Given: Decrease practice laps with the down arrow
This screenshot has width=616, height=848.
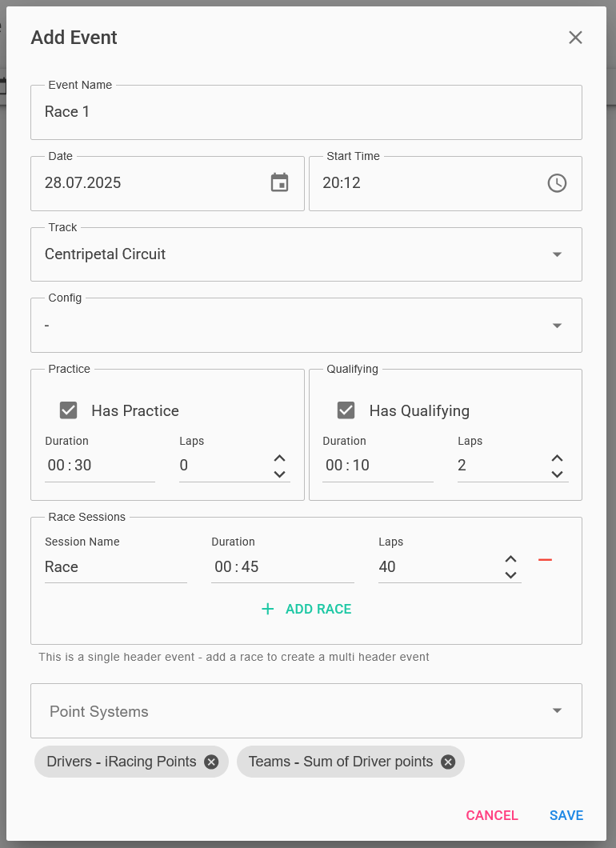Looking at the screenshot, I should pyautogui.click(x=280, y=474).
